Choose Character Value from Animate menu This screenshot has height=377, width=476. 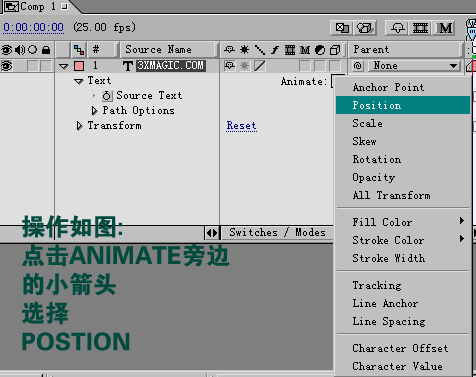tap(403, 366)
